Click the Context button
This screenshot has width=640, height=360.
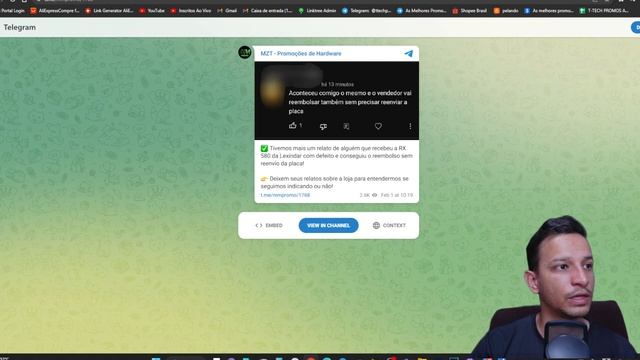(389, 225)
